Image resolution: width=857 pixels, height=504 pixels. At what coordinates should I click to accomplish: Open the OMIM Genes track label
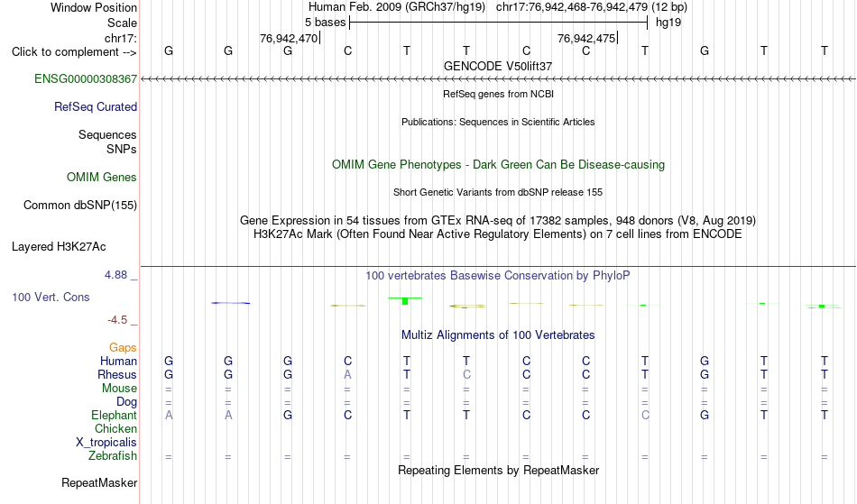(x=102, y=177)
